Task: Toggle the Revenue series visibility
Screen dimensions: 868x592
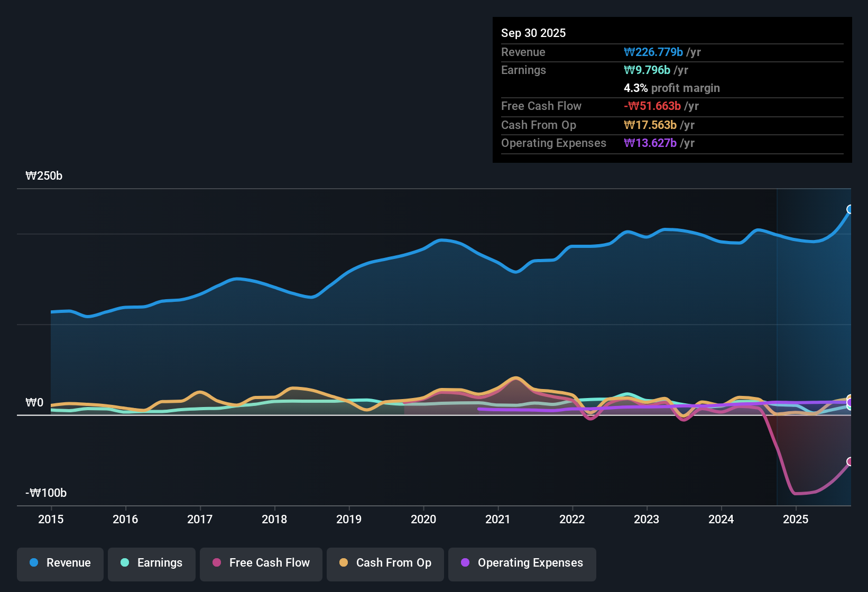Action: click(x=60, y=563)
